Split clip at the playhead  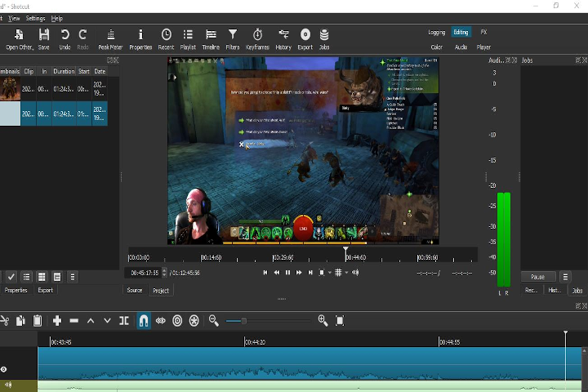124,321
